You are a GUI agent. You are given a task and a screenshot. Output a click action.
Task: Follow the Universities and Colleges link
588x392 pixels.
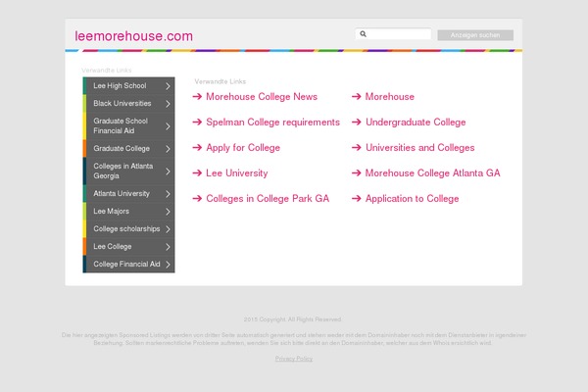point(420,148)
